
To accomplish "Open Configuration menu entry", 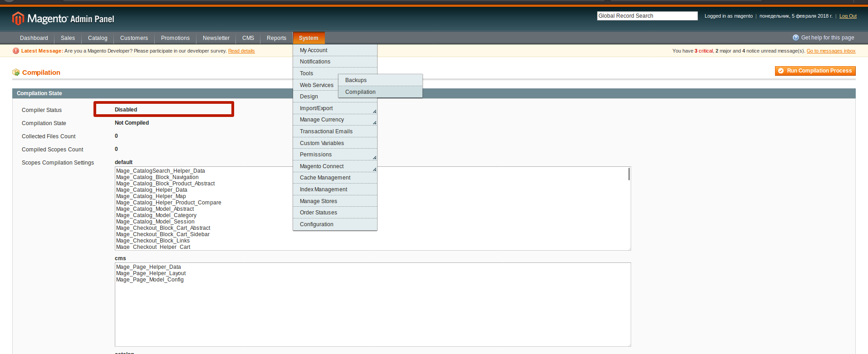I will (x=335, y=224).
